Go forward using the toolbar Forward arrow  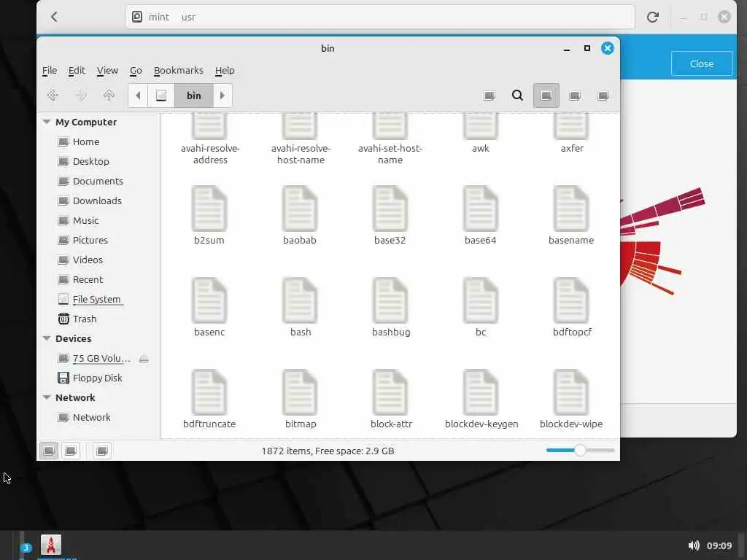click(x=81, y=96)
